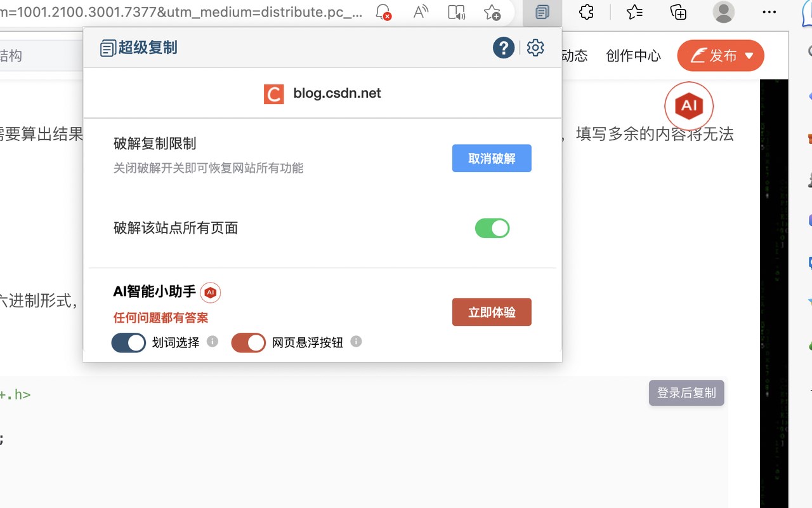The image size is (812, 508).
Task: Open Favorites list icon
Action: pyautogui.click(x=634, y=12)
